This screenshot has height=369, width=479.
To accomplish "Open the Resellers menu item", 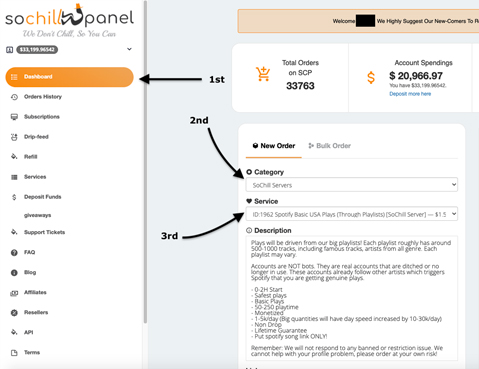I will [x=36, y=312].
